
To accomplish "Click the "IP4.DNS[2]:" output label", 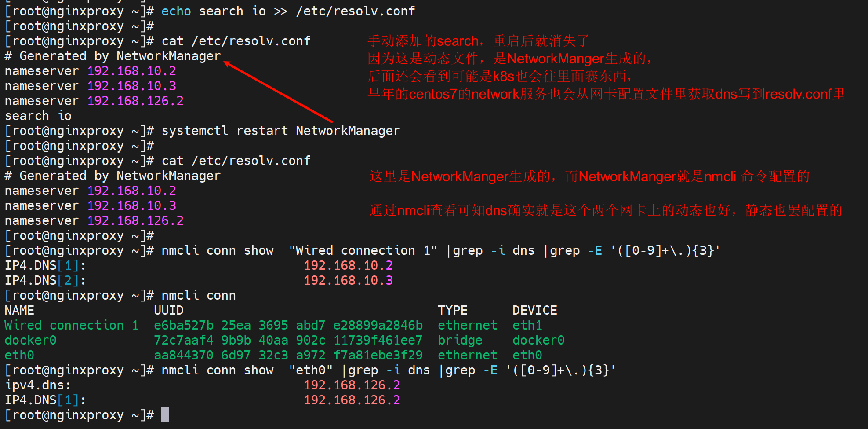I will pyautogui.click(x=45, y=281).
